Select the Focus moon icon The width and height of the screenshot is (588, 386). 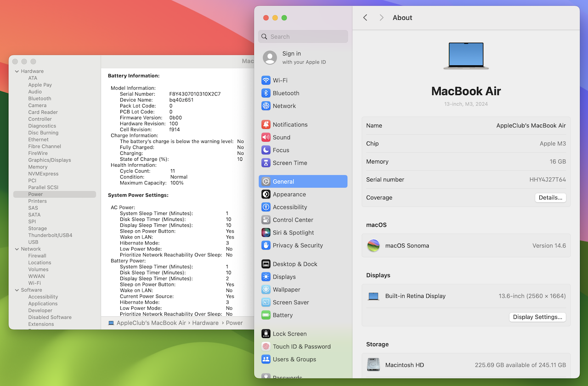[266, 150]
